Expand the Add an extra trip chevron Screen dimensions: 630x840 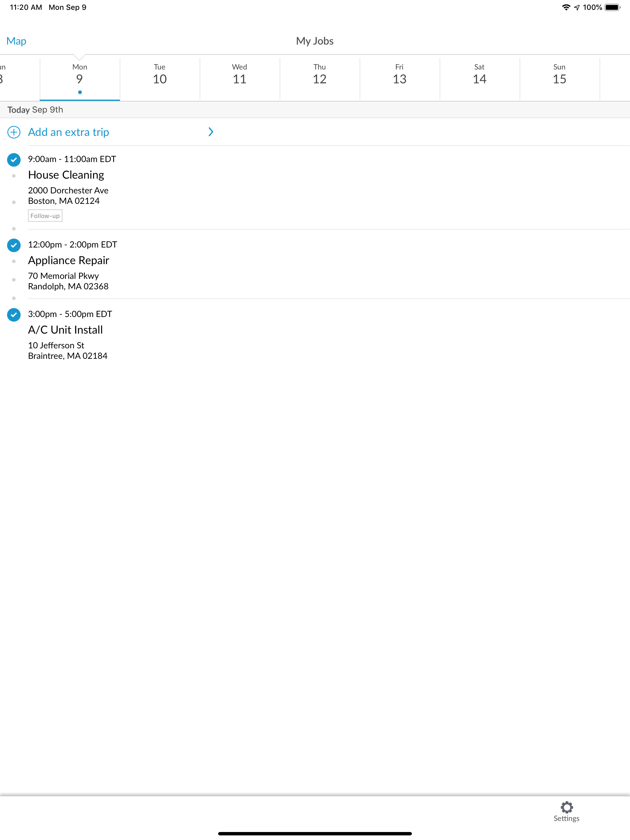tap(211, 132)
